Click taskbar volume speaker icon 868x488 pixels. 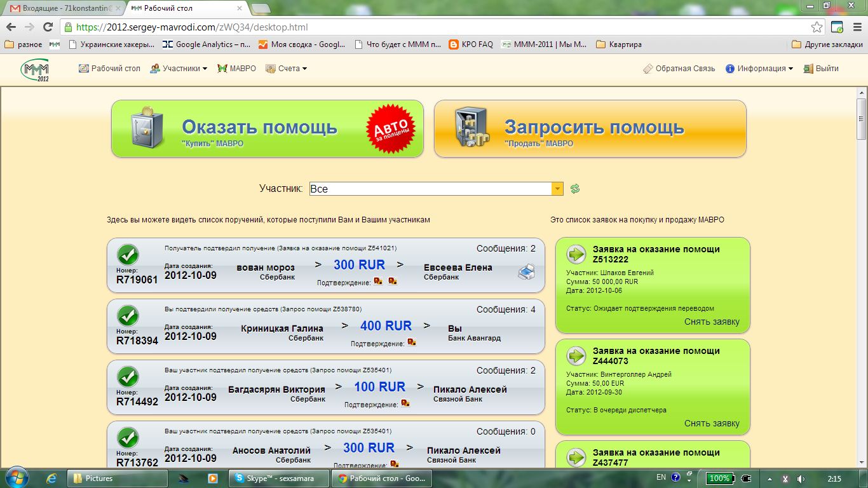tap(801, 478)
